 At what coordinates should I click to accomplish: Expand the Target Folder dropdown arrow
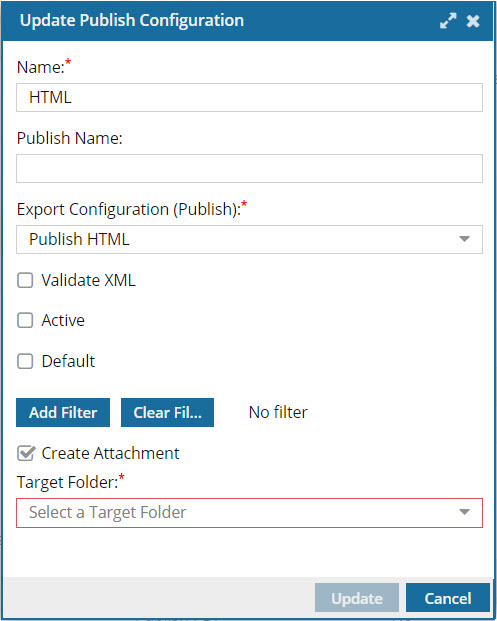(464, 512)
